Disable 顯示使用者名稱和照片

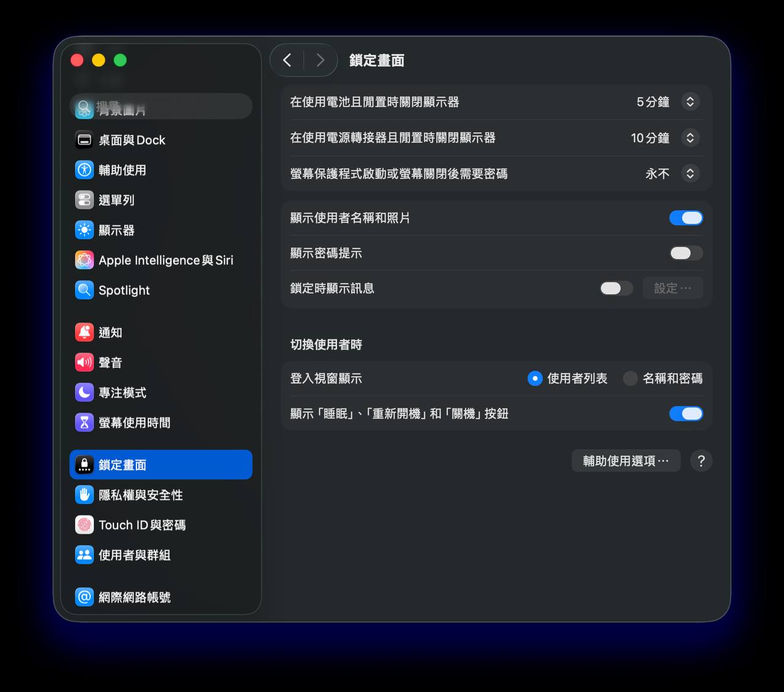[686, 218]
